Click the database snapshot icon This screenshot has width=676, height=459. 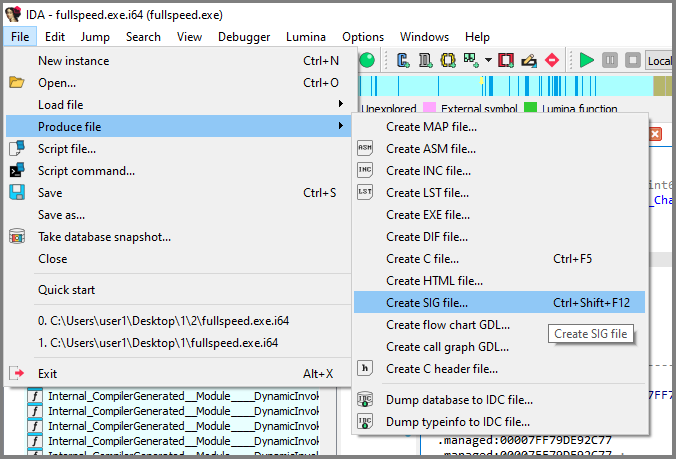[x=17, y=237]
